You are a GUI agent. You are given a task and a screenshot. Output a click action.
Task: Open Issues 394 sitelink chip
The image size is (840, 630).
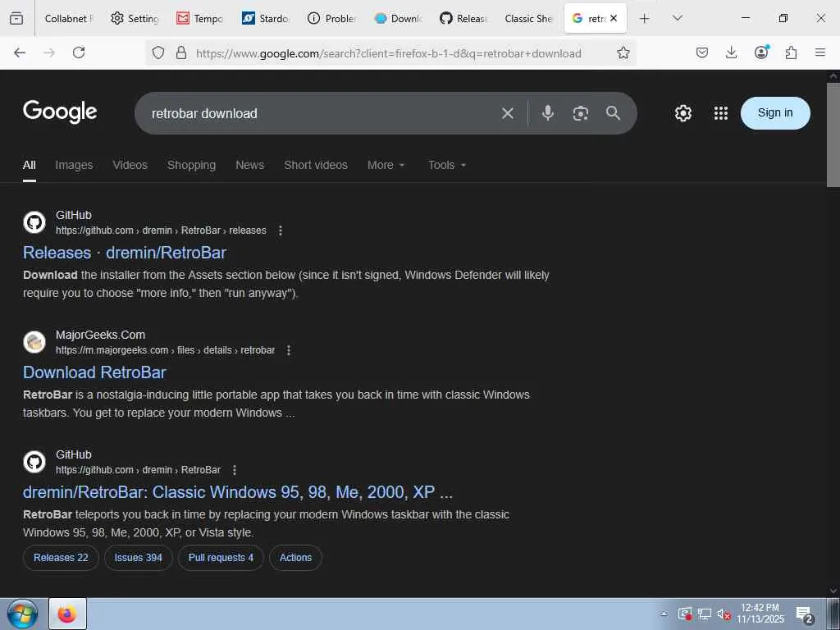138,558
